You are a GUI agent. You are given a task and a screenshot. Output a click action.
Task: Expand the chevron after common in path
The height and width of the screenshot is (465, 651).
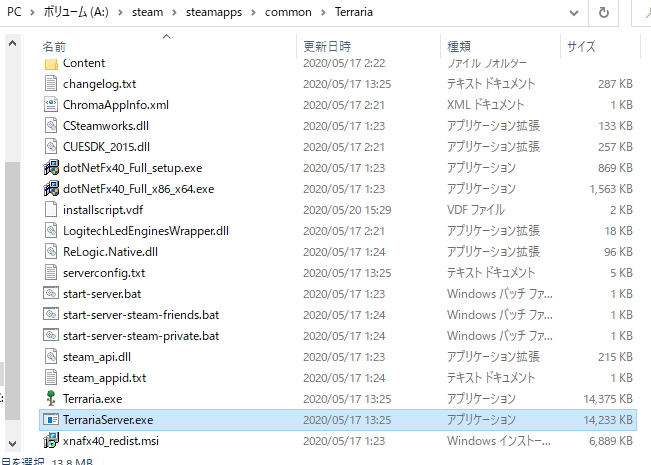click(x=323, y=12)
